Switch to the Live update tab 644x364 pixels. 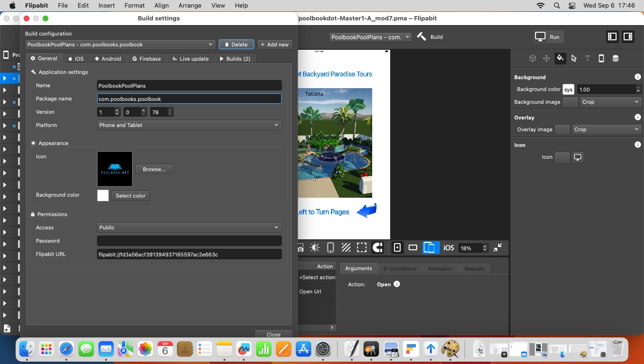coord(190,59)
